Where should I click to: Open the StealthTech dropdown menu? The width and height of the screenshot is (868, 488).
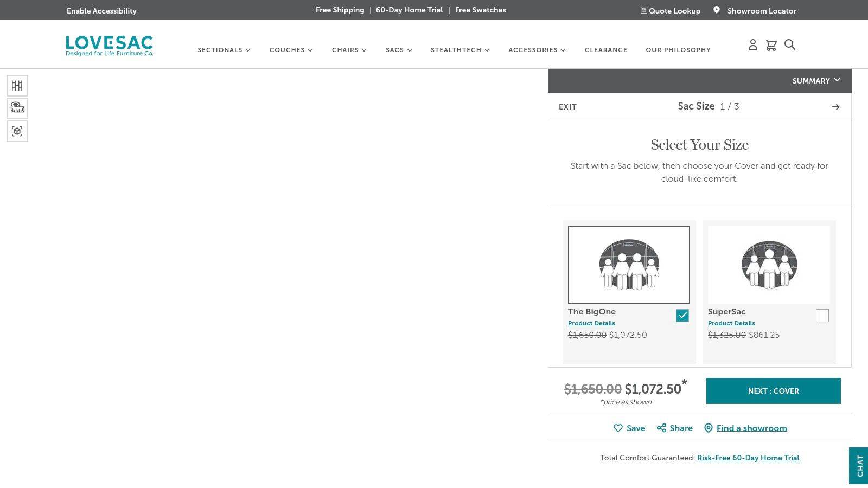coord(459,50)
